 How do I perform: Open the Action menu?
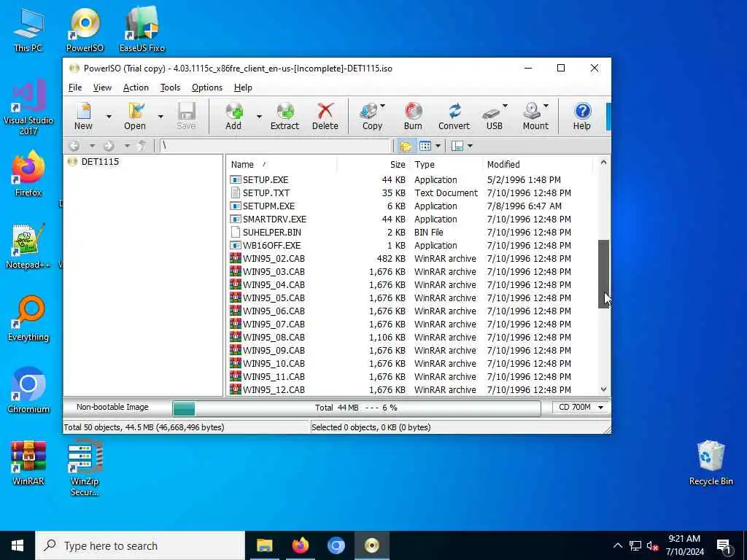coord(136,87)
